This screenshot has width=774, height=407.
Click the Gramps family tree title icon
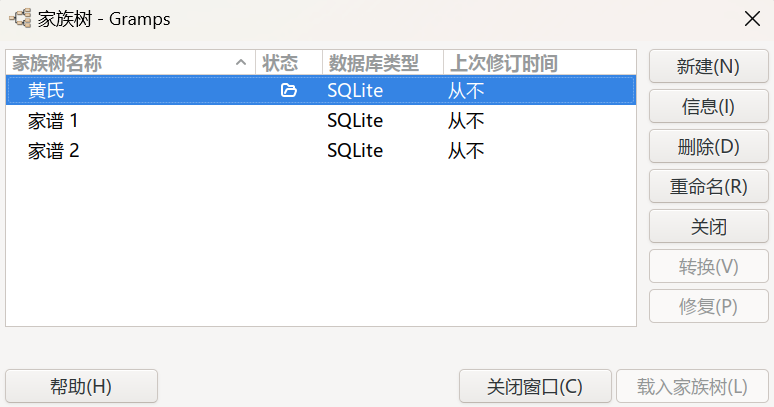click(19, 17)
